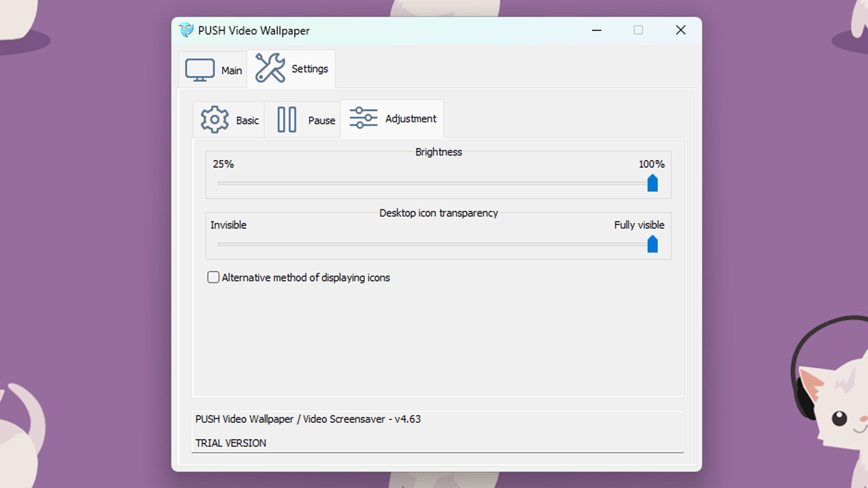Screen dimensions: 868x488
Task: Click the '100%' brightness label
Action: click(652, 164)
